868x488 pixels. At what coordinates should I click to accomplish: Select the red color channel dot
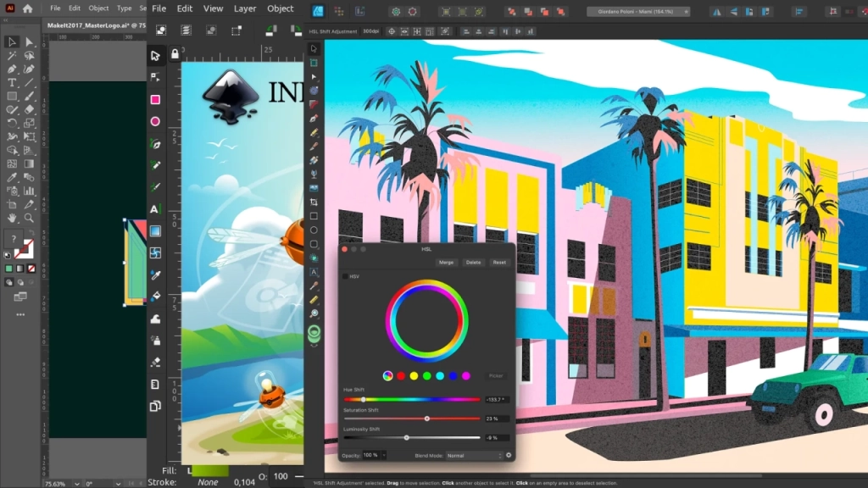(x=401, y=375)
